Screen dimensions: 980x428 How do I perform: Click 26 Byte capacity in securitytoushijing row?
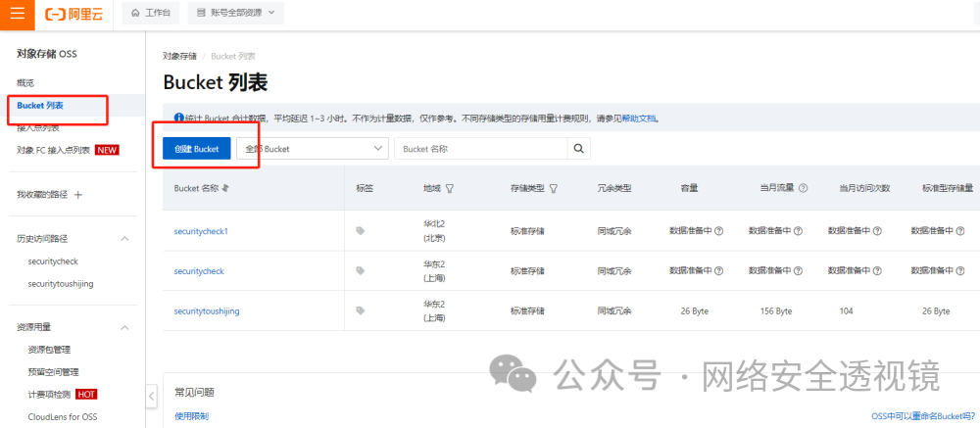(695, 311)
